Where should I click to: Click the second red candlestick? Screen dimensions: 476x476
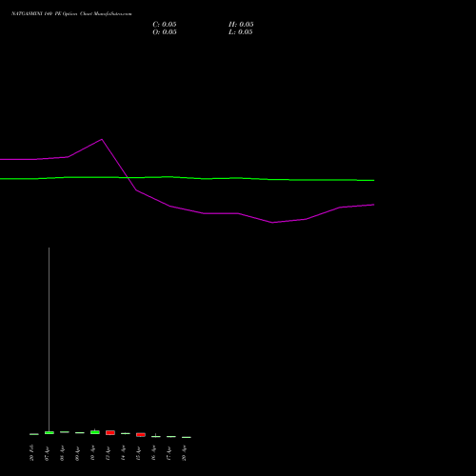point(141,434)
